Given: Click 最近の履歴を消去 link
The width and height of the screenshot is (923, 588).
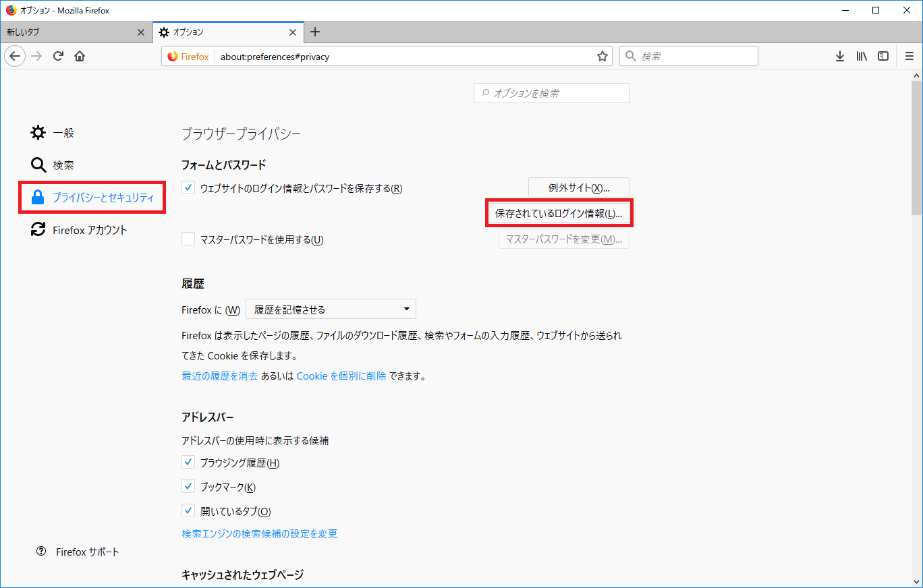Looking at the screenshot, I should (x=220, y=376).
